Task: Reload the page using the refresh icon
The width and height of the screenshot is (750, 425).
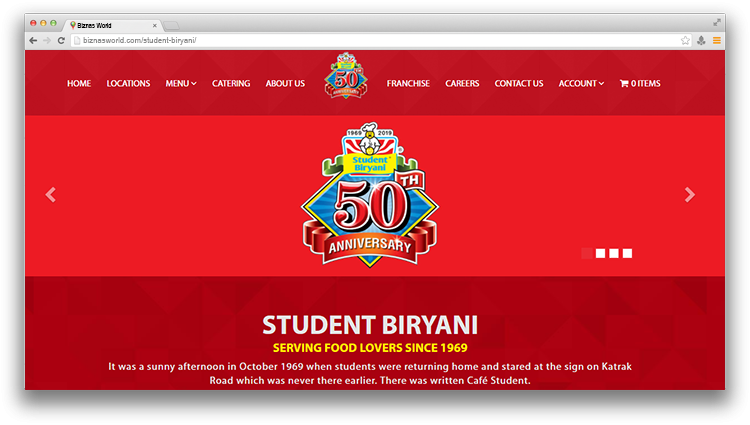Action: [x=62, y=40]
